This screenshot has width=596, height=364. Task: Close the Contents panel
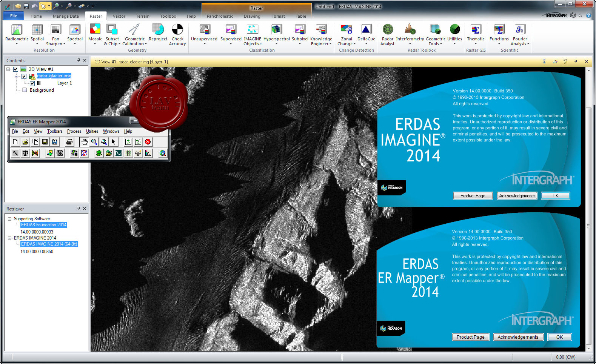tap(85, 60)
